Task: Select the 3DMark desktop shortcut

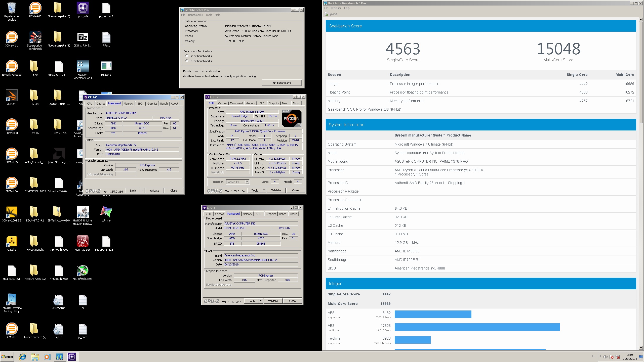Action: [12, 97]
